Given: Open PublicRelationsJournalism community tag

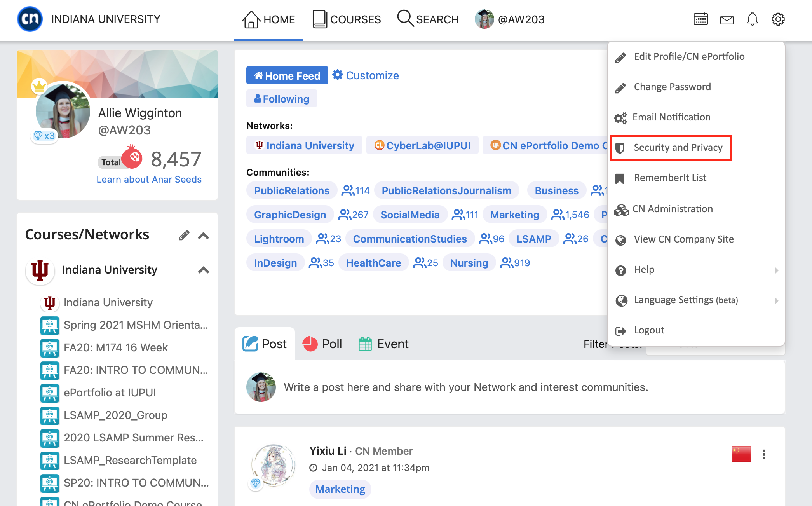Looking at the screenshot, I should [446, 191].
